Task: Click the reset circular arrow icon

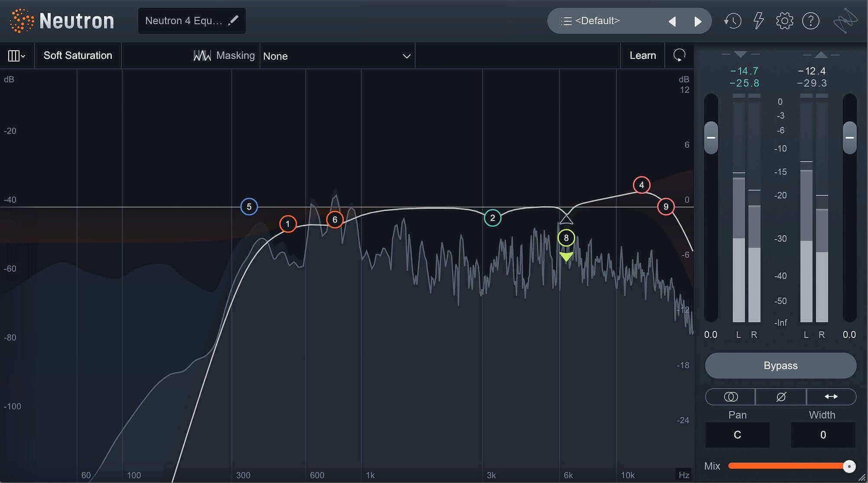Action: tap(679, 55)
